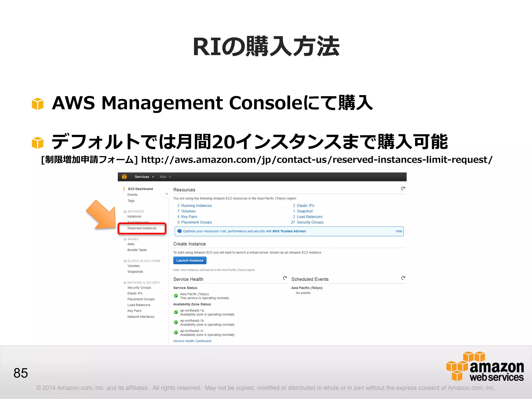532x399 pixels.
Task: Collapse the NETWORK & SECURITY section
Action: [125, 283]
